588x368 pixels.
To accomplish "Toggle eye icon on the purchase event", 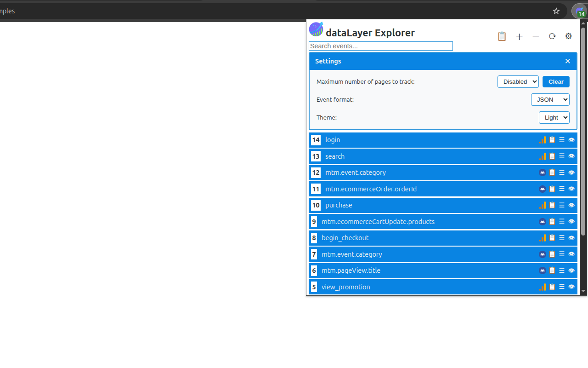I will 571,205.
